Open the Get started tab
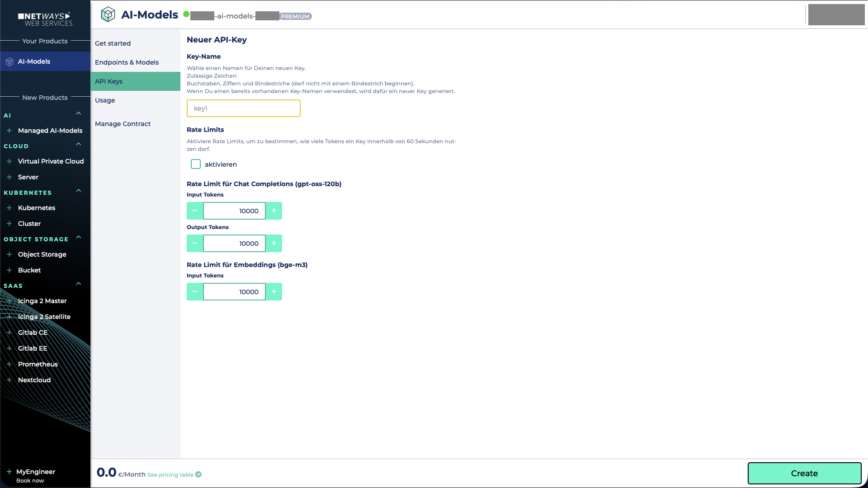Viewport: 868px width, 488px height. (x=136, y=43)
